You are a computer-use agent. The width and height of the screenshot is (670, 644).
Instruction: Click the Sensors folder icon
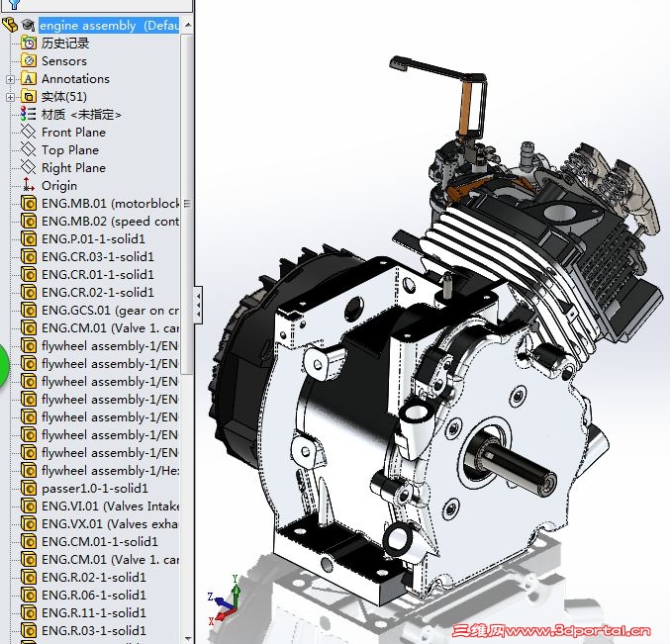(x=29, y=60)
